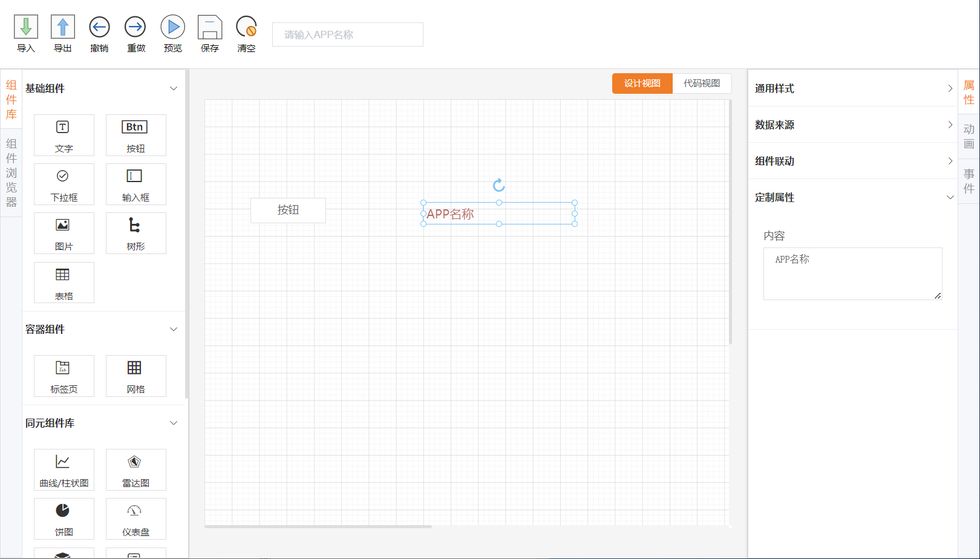This screenshot has width=980, height=559.
Task: Open the 动画 animation side tab
Action: pyautogui.click(x=969, y=137)
